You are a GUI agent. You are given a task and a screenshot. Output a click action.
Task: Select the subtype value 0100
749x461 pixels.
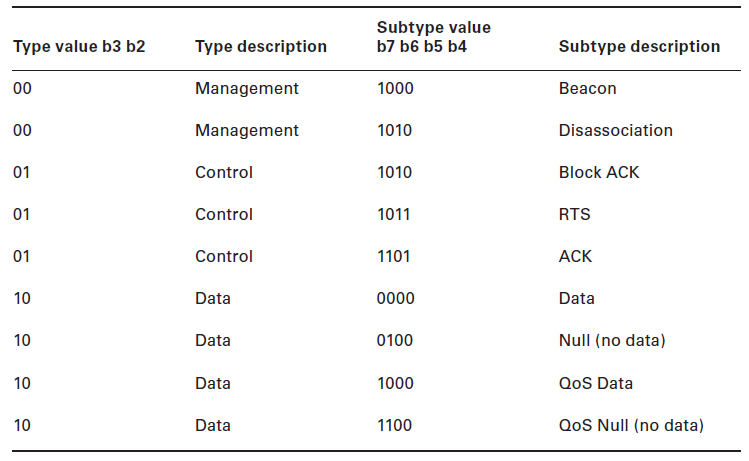[x=394, y=340]
